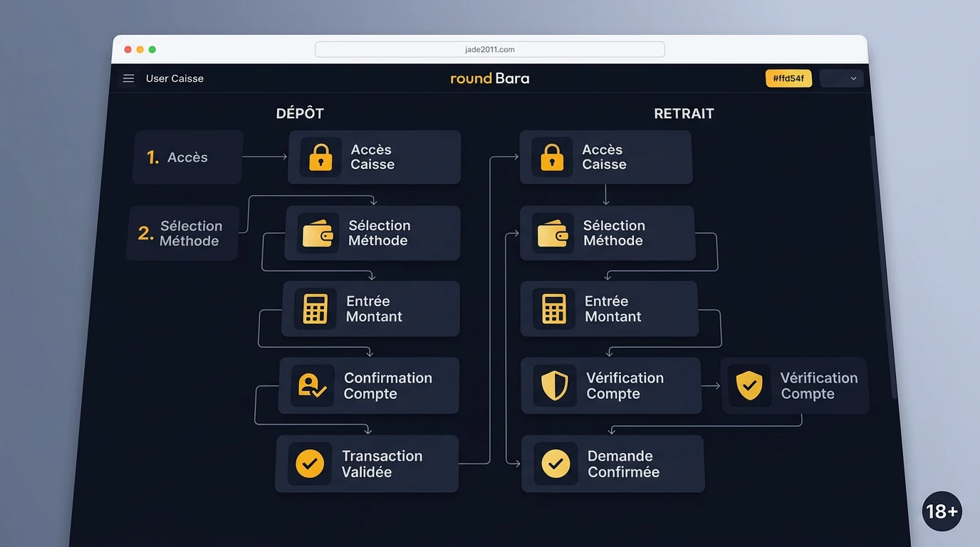This screenshot has height=547, width=980.
Task: Open the hamburger menu beside User Caisse
Action: [x=128, y=78]
